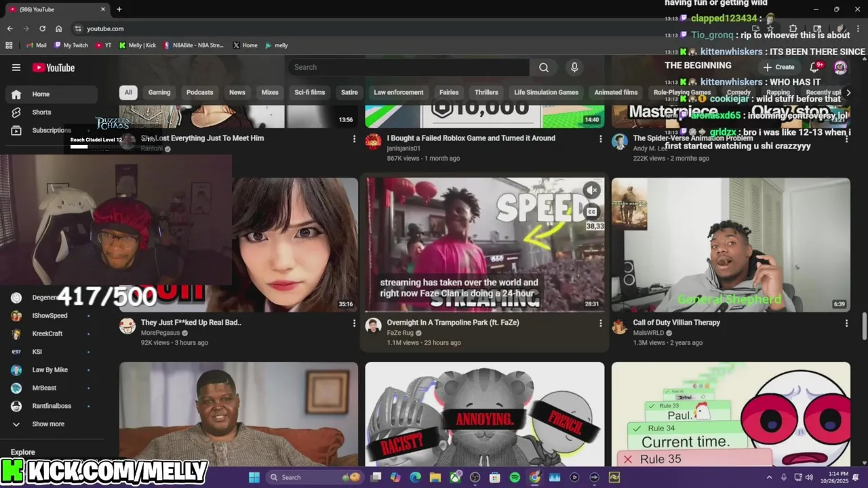The width and height of the screenshot is (868, 488).
Task: Go back in browser
Action: [9, 28]
